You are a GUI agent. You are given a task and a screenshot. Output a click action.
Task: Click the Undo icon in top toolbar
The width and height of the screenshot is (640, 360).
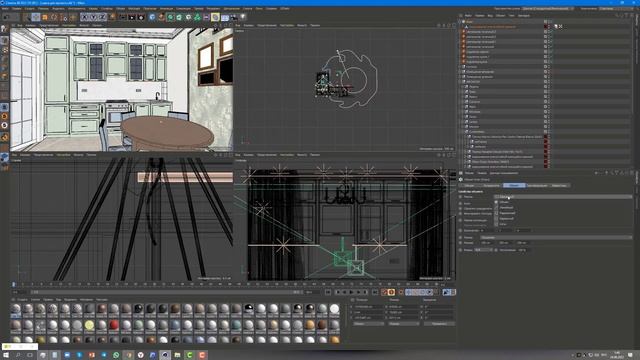click(6, 17)
